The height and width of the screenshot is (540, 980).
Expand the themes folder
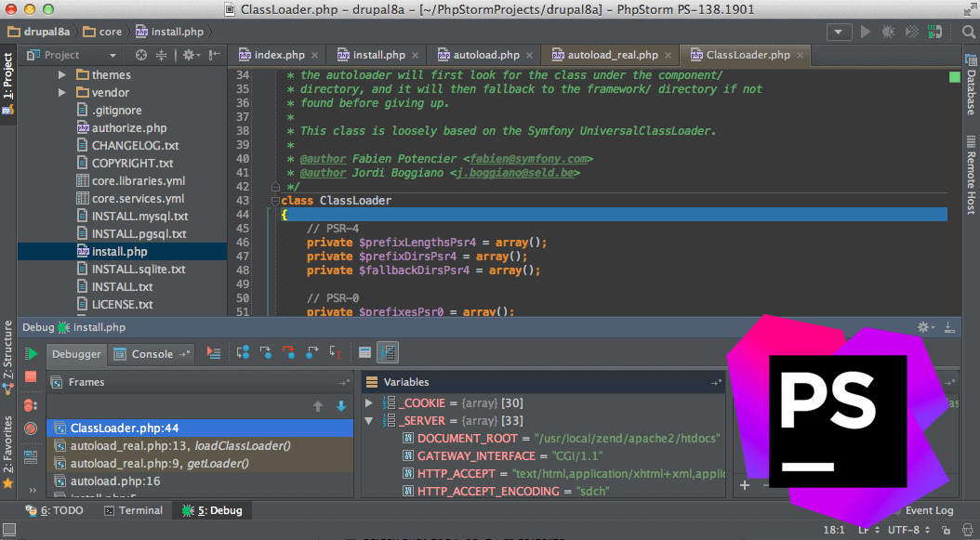[x=62, y=74]
